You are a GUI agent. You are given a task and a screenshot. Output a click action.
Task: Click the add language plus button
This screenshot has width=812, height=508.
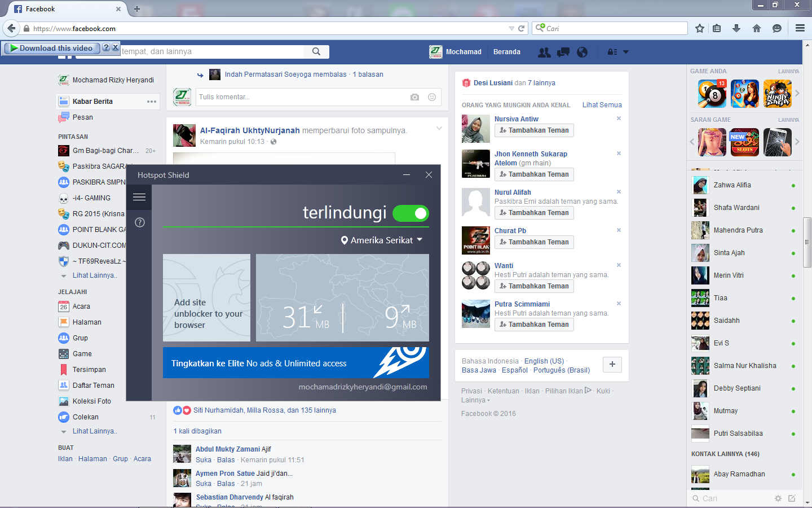(x=612, y=365)
